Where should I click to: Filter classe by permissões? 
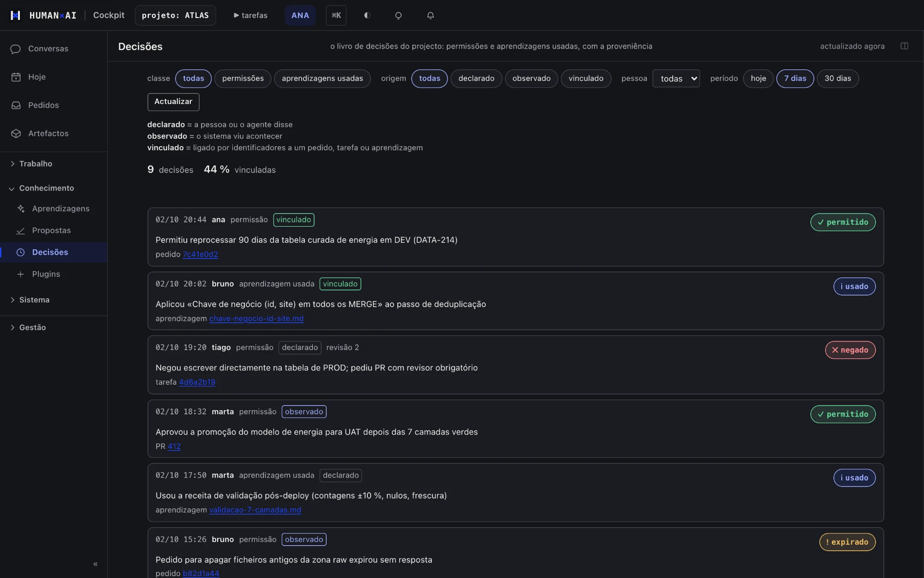point(243,78)
